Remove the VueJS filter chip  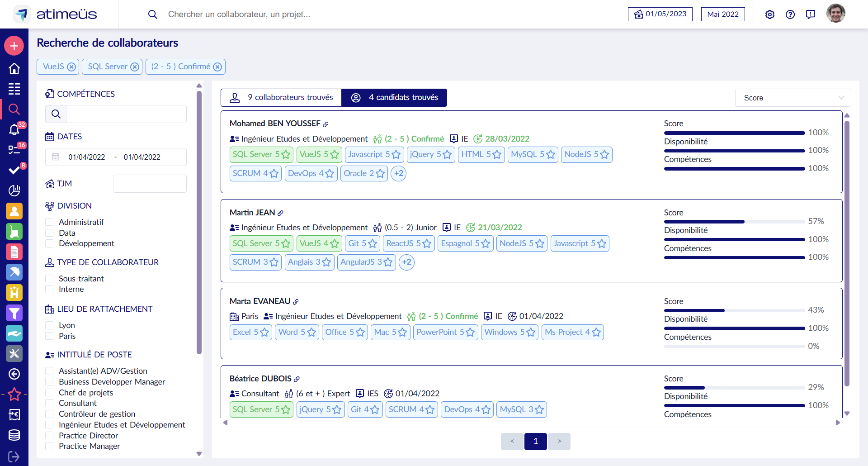point(71,67)
